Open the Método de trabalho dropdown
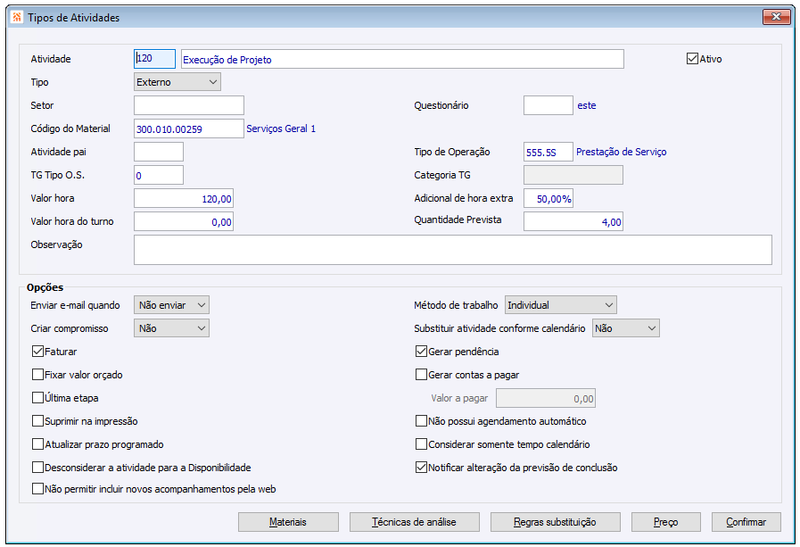Screen dimensions: 800x547 coord(561,305)
